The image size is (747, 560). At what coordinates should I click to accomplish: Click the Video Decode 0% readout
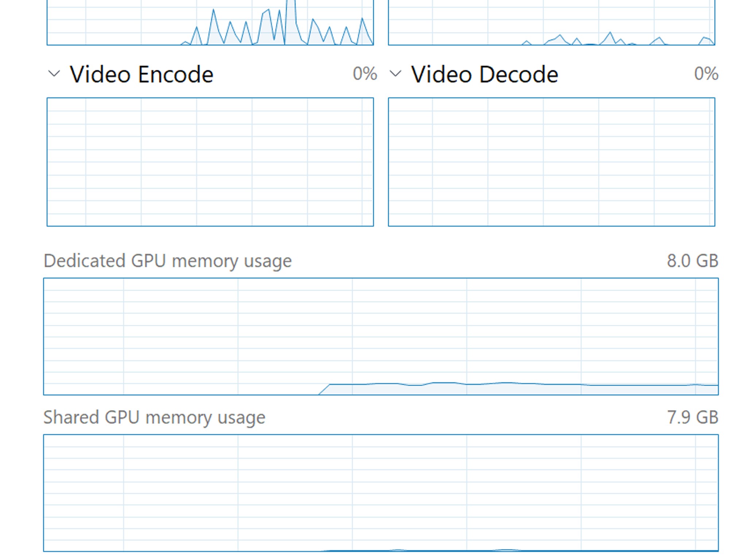706,74
